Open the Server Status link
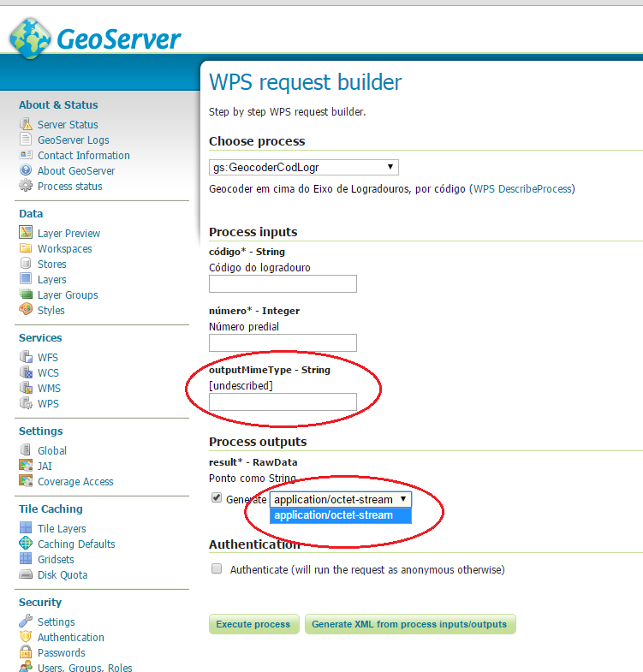The height and width of the screenshot is (672, 643). (x=68, y=125)
